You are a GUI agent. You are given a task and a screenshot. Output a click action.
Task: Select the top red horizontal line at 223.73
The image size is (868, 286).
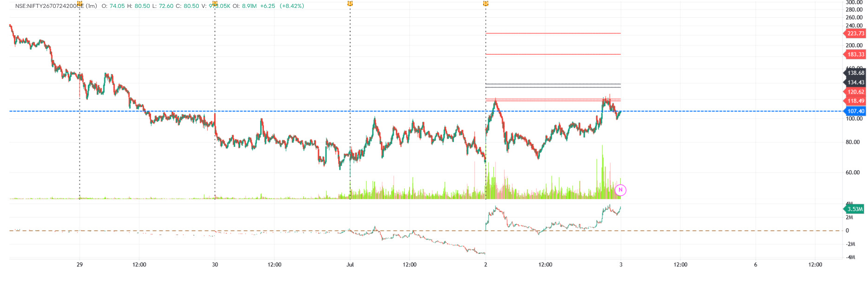(x=553, y=33)
